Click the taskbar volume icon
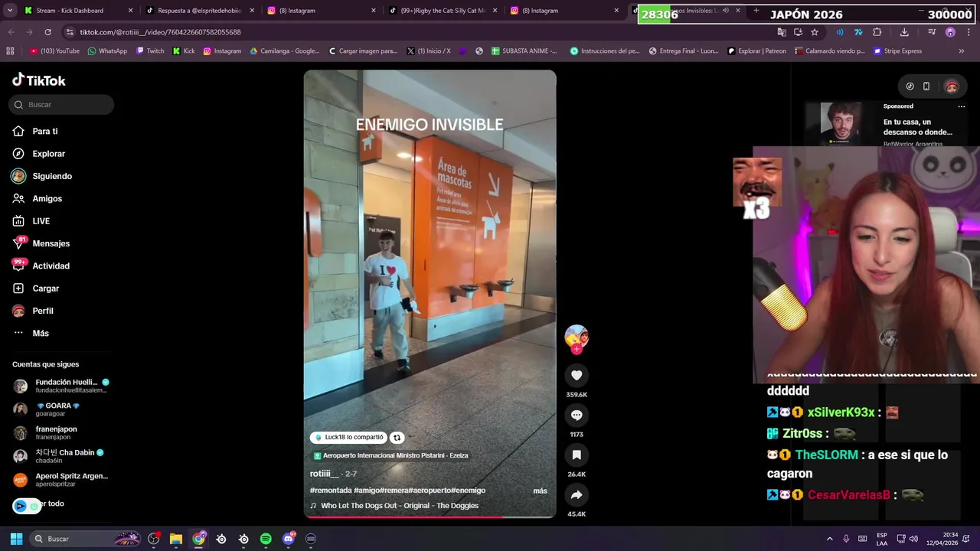Screen dimensions: 980x551 [x=913, y=539]
